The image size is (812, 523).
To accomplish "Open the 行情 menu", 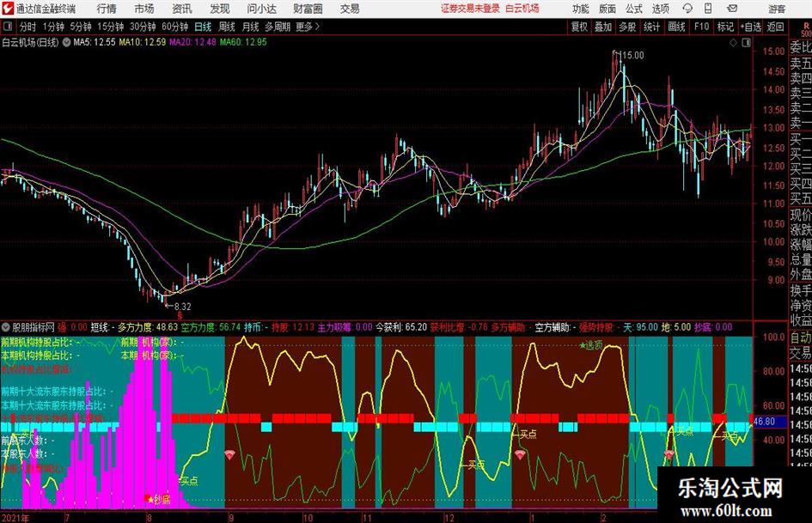I will pos(107,9).
